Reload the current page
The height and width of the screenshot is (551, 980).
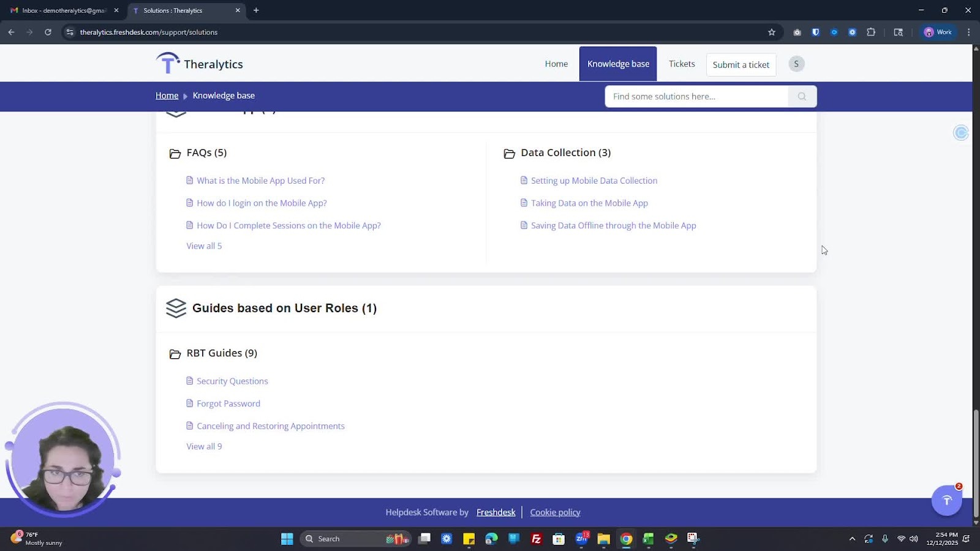tap(48, 32)
